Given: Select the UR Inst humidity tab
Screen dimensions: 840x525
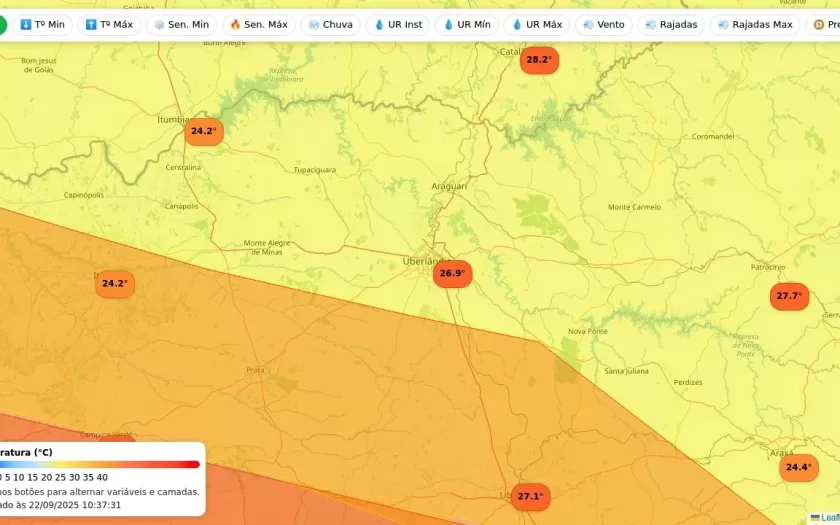Looking at the screenshot, I should pyautogui.click(x=398, y=24).
